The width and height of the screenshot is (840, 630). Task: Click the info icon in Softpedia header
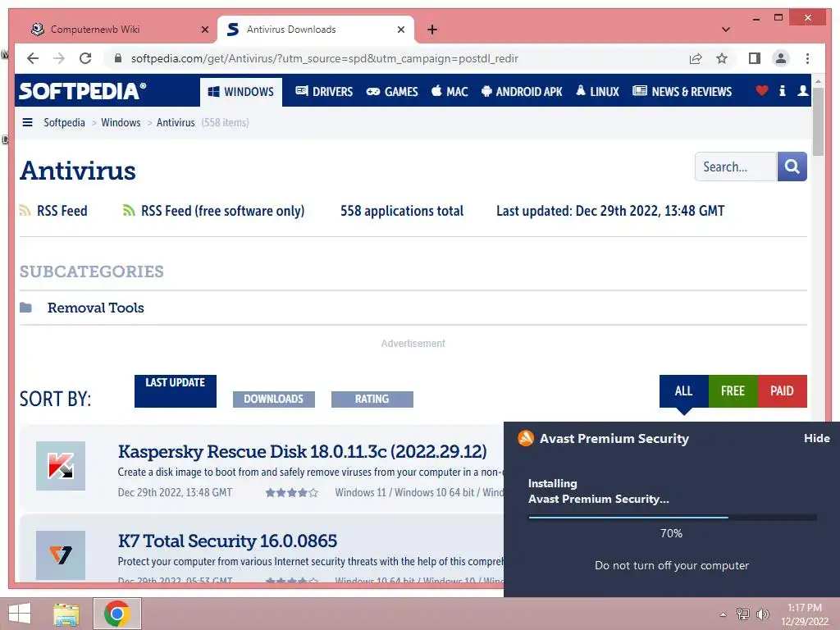pos(782,90)
